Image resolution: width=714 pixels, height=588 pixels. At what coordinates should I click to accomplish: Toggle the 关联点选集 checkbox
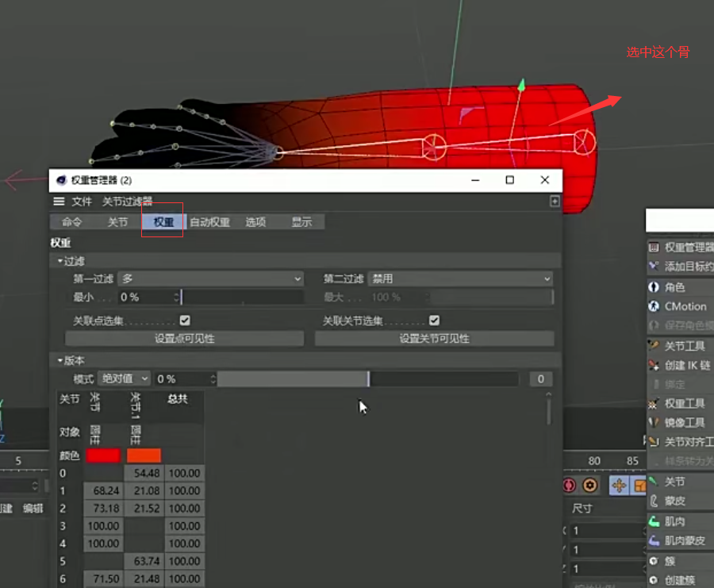[x=185, y=321]
